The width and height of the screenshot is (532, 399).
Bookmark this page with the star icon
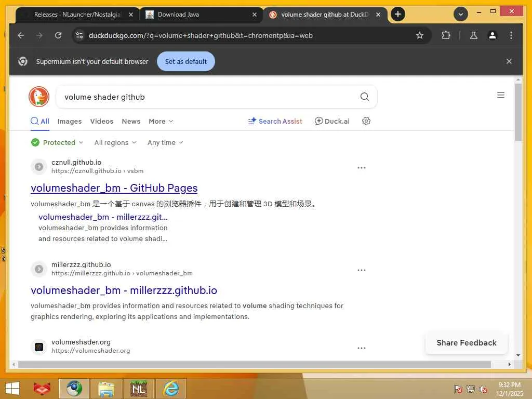(420, 35)
